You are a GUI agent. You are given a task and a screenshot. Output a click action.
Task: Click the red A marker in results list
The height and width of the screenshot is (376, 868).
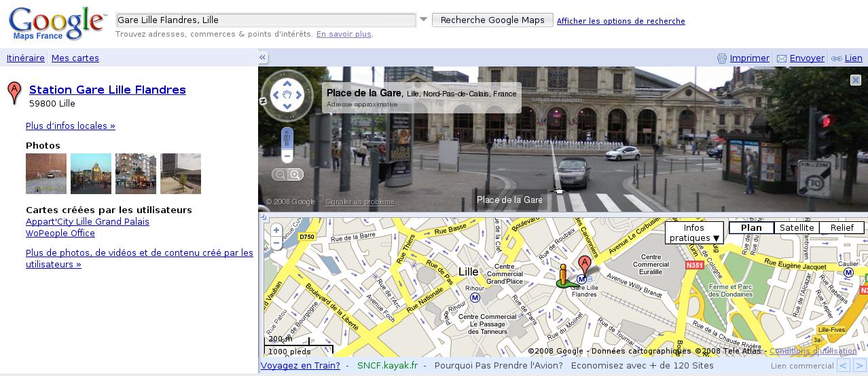coord(14,93)
